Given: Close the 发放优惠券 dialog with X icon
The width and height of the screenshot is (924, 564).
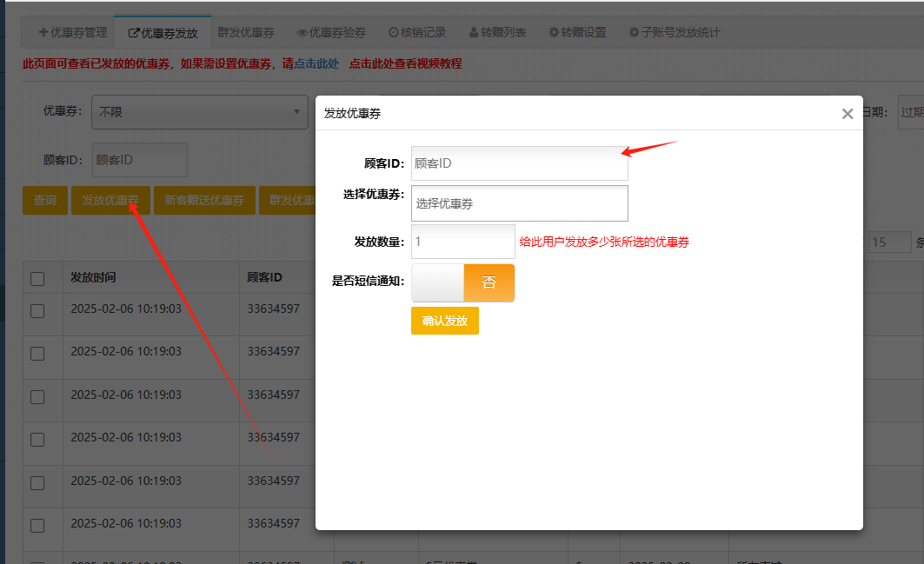Looking at the screenshot, I should point(848,114).
